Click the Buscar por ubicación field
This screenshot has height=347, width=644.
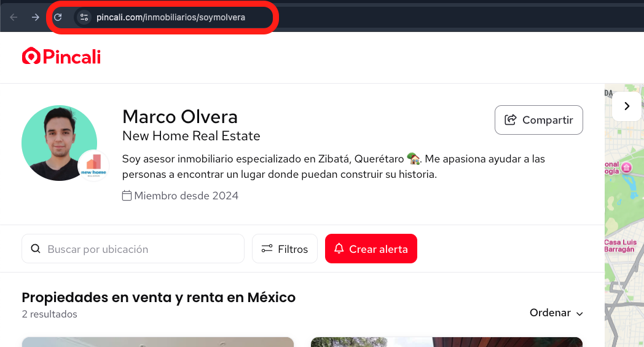click(x=133, y=249)
